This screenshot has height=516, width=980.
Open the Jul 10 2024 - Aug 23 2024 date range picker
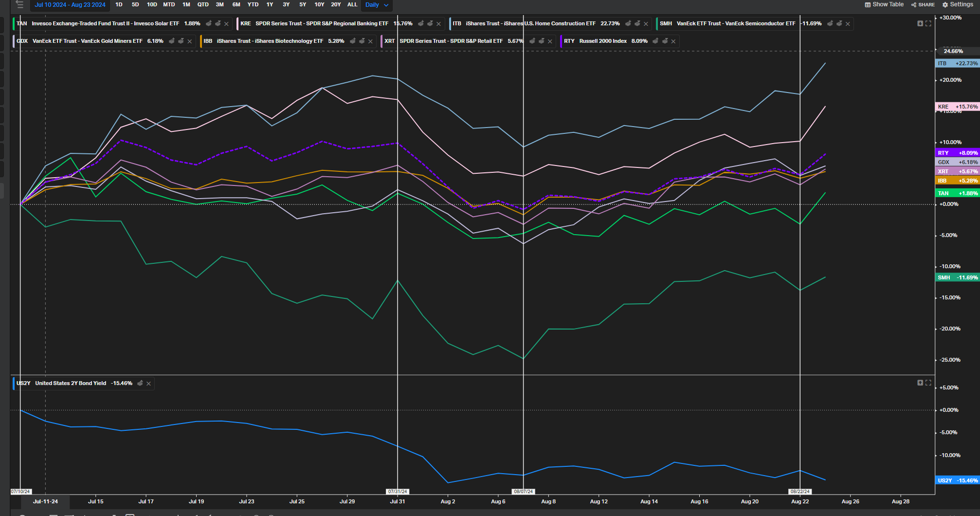coord(70,5)
